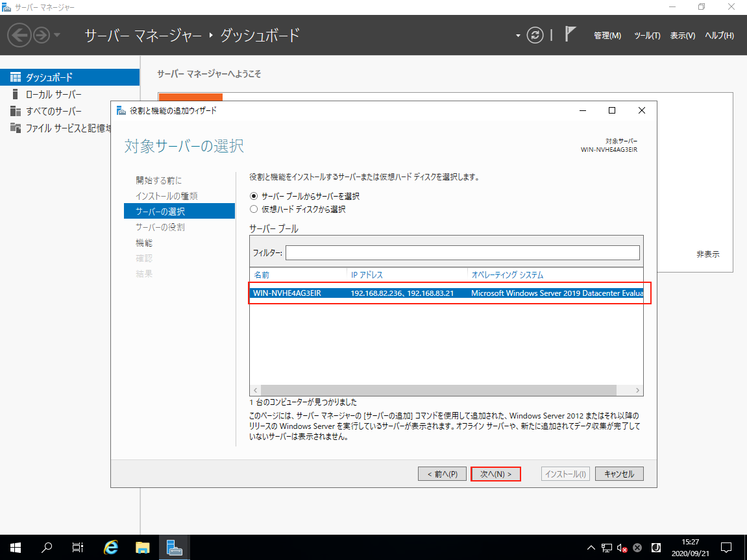The image size is (747, 560).
Task: Click the network icon in system tray
Action: tap(606, 548)
